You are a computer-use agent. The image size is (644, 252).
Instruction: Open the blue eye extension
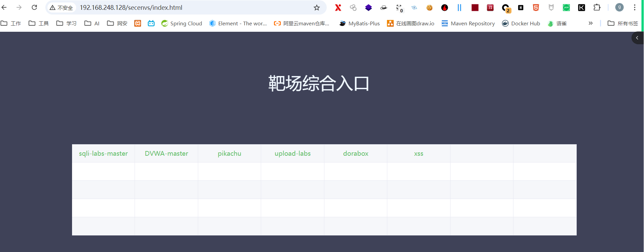tap(414, 7)
